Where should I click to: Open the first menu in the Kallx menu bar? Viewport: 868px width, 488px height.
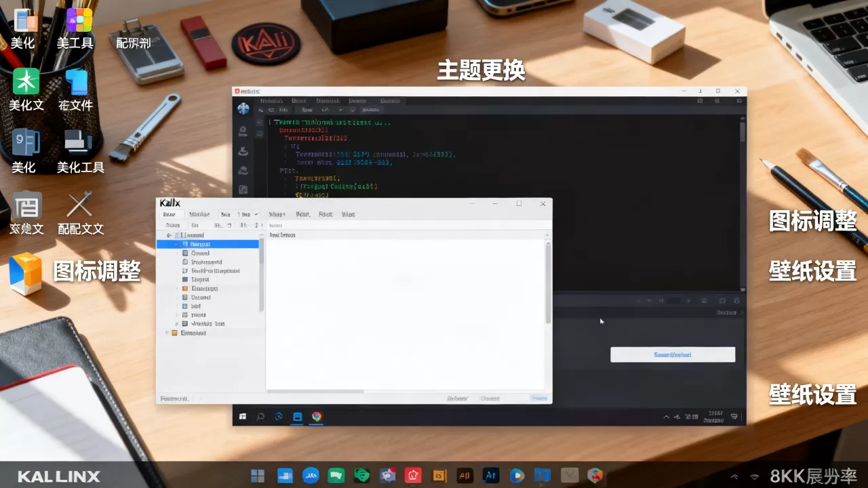169,214
